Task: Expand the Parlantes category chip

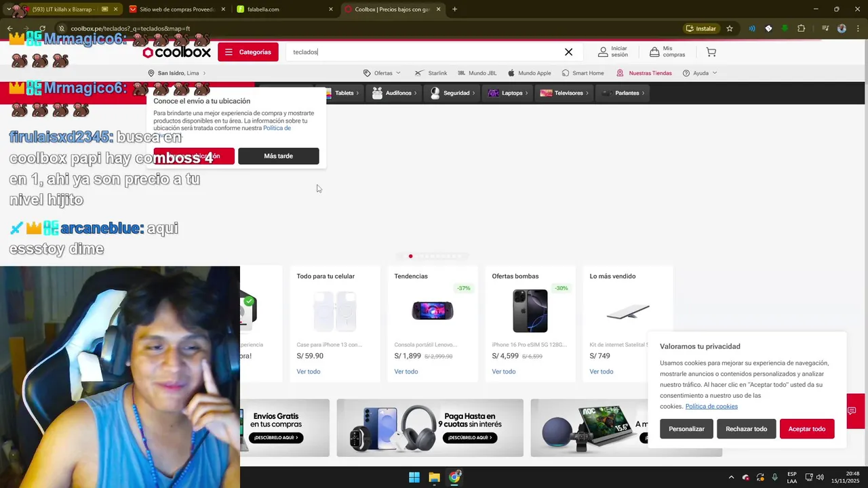Action: pyautogui.click(x=623, y=93)
